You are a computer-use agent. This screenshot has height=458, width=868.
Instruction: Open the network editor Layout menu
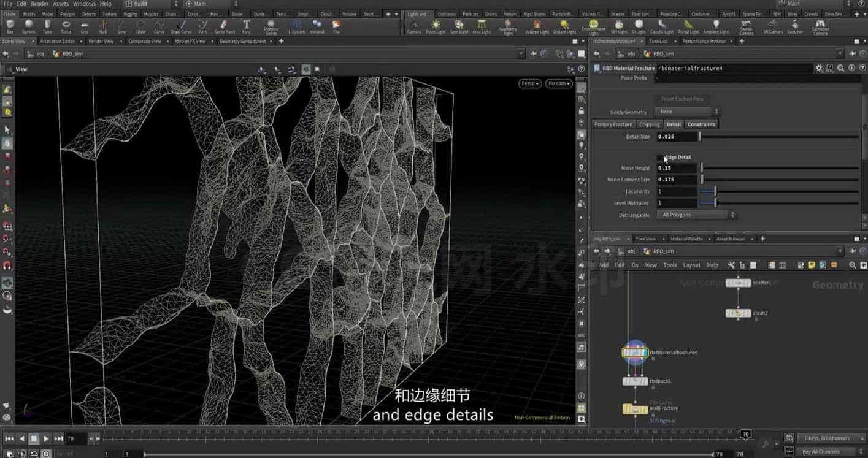[691, 265]
